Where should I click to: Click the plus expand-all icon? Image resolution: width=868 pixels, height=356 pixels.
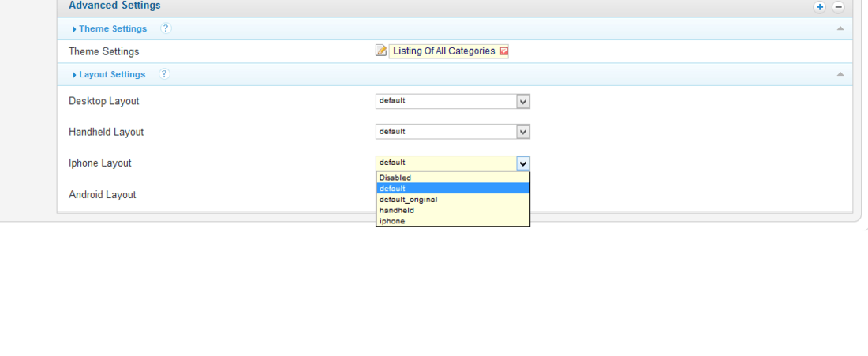(820, 7)
